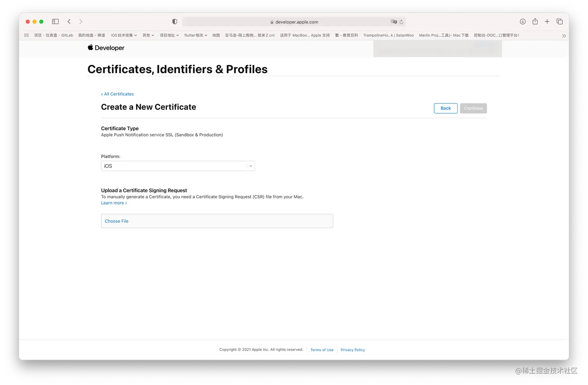Open the Terms of Use link

[322, 350]
